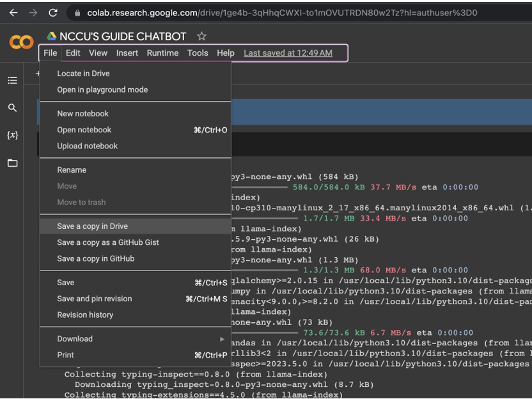This screenshot has width=532, height=399.
Task: Open the table of contents sidebar panel
Action: 12,80
